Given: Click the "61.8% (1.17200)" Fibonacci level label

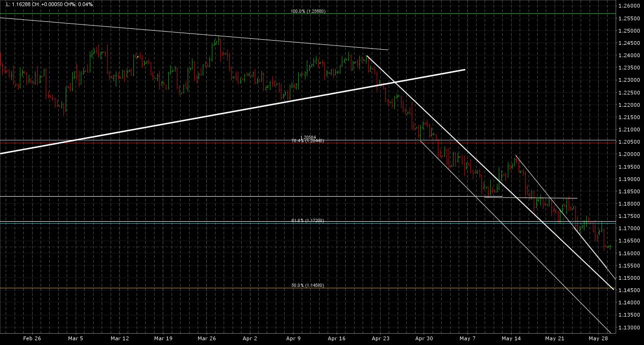Looking at the screenshot, I should point(307,221).
